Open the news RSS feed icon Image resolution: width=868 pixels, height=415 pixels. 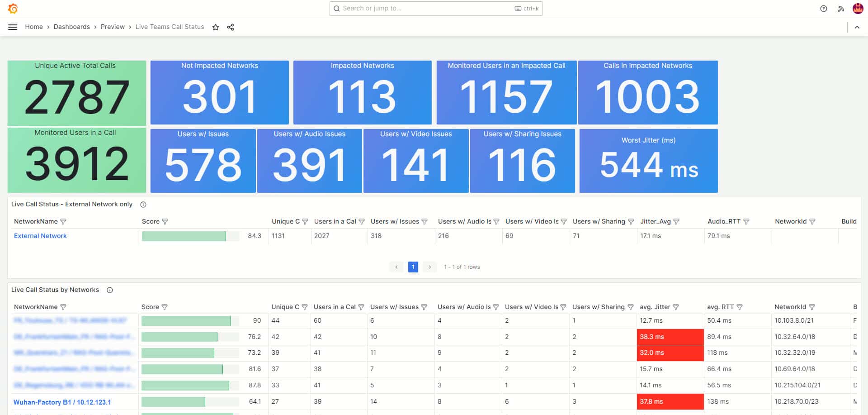840,9
